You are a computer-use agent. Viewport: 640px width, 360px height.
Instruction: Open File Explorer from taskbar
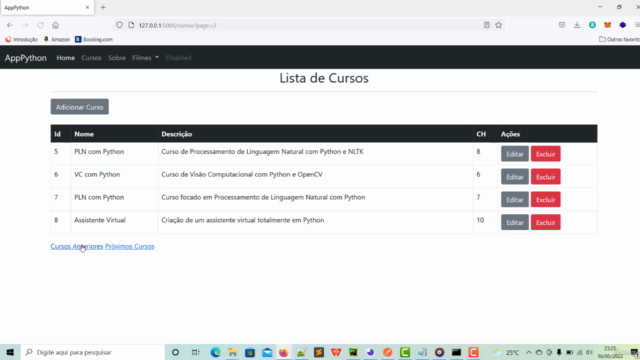233,352
